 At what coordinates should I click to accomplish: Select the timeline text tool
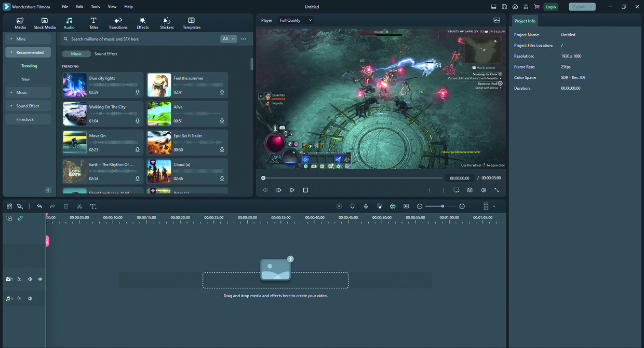tap(93, 206)
